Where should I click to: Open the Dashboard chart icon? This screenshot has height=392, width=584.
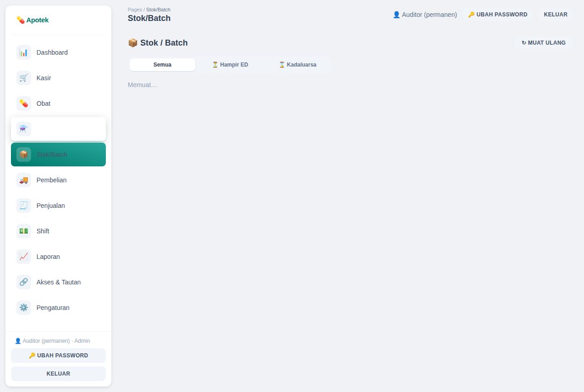pos(24,52)
